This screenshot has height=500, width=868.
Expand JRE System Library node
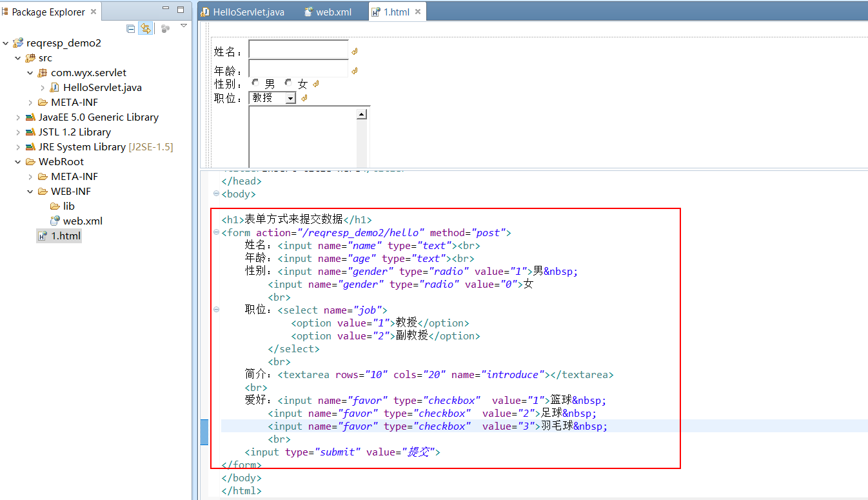point(18,147)
